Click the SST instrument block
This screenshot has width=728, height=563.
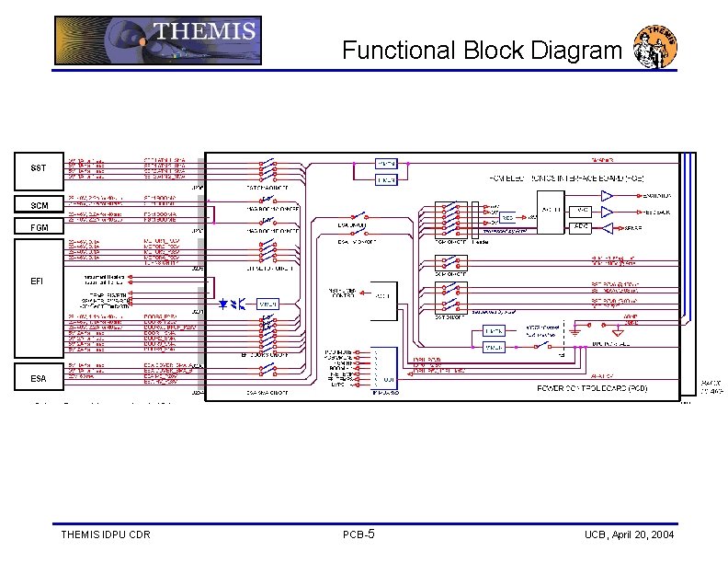coord(39,171)
